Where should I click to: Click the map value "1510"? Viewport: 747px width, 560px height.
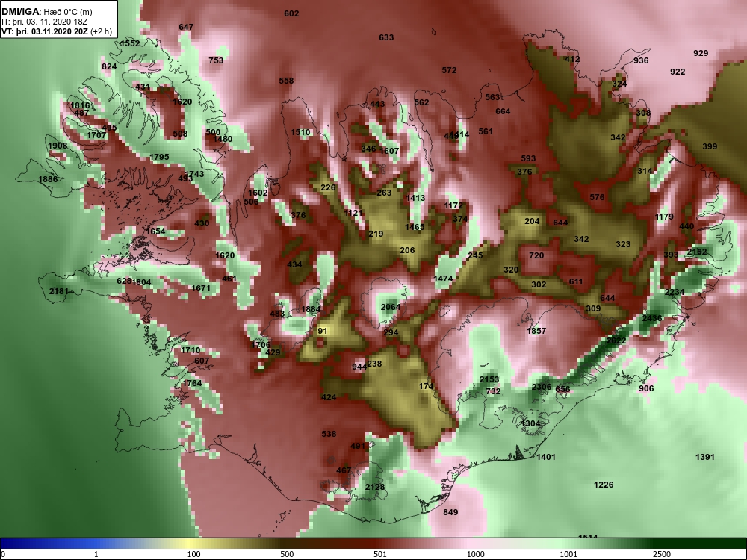point(300,132)
